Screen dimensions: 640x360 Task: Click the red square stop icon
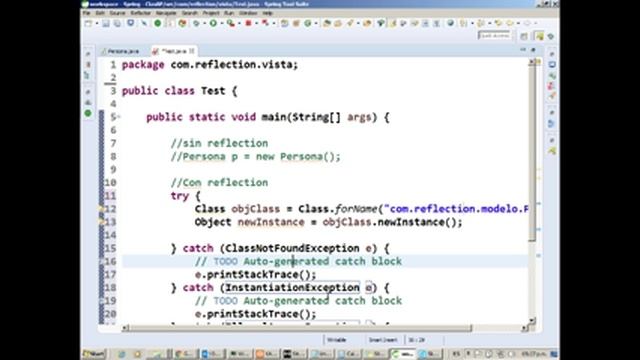click(248, 23)
